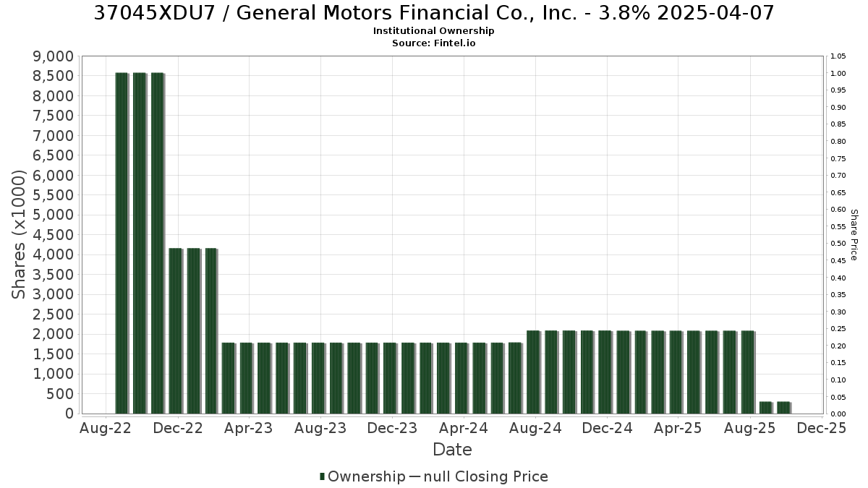Click the first bar at the 4,000 level
The width and height of the screenshot is (868, 488).
(x=175, y=331)
